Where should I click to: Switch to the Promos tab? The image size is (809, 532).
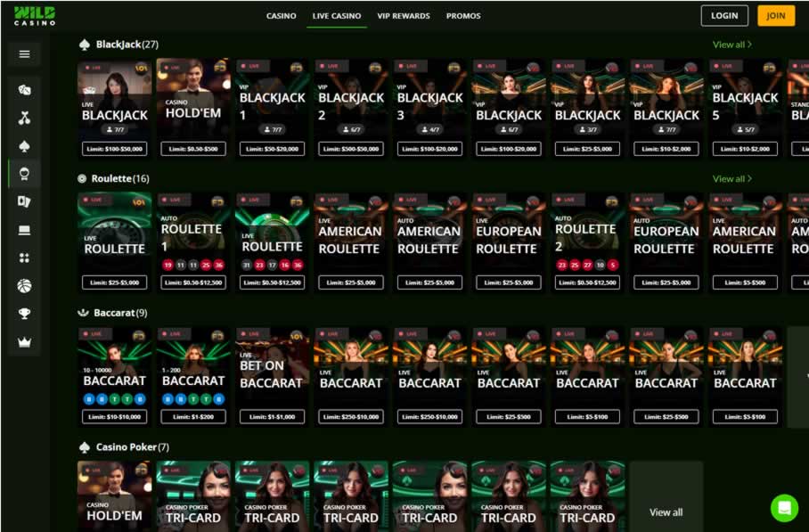click(x=463, y=16)
